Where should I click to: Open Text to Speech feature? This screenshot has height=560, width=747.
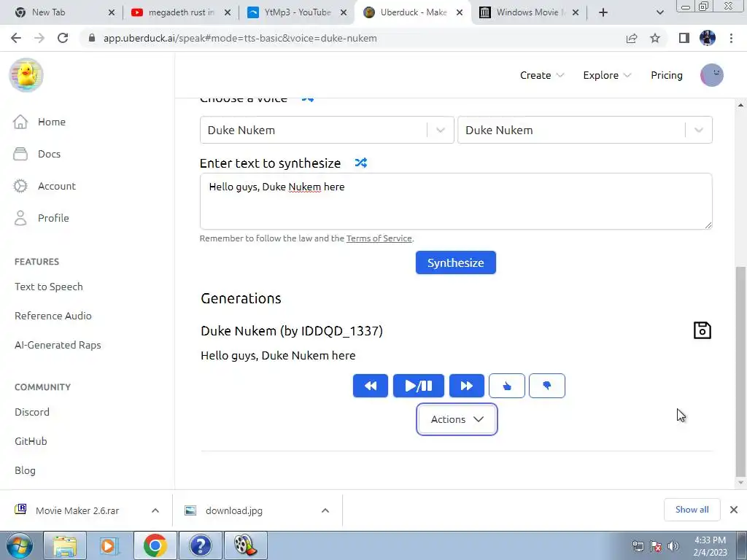pyautogui.click(x=49, y=287)
